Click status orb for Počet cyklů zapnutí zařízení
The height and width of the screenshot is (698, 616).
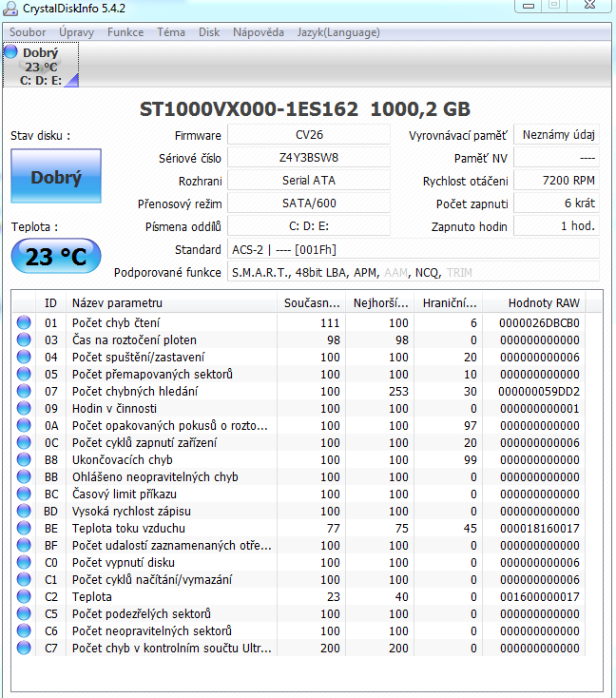(24, 442)
